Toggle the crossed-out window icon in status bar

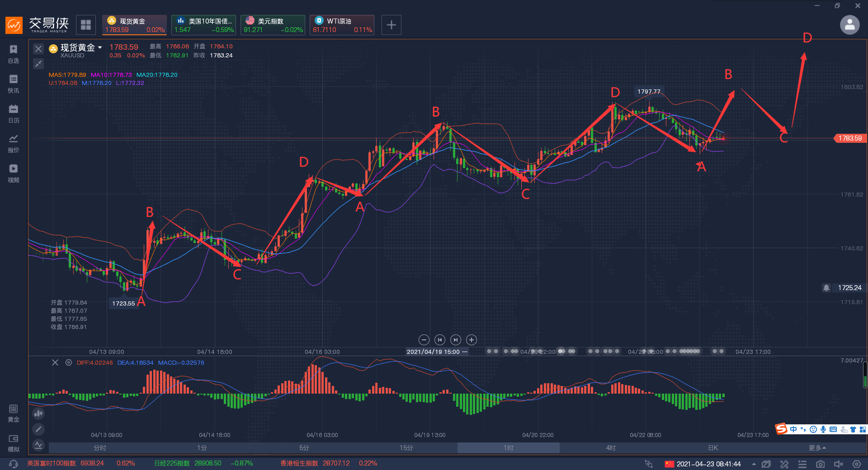tap(766, 464)
